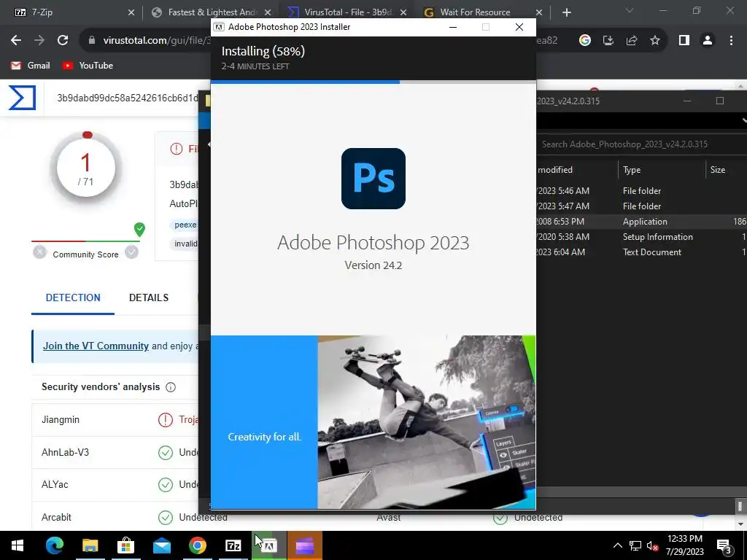
Task: Open the notification center icon
Action: click(724, 545)
